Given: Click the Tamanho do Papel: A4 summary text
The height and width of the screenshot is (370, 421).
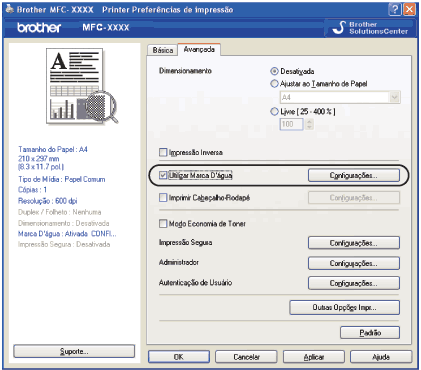Looking at the screenshot, I should [x=53, y=149].
